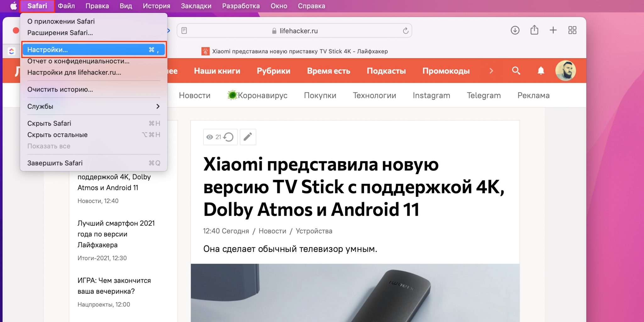Image resolution: width=644 pixels, height=322 pixels.
Task: Open sidebar article Лучший смартфон 2021
Action: [116, 234]
